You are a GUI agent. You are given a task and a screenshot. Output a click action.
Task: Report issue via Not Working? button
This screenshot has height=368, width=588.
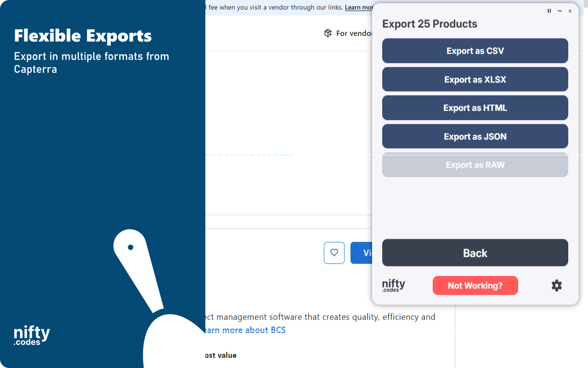475,286
